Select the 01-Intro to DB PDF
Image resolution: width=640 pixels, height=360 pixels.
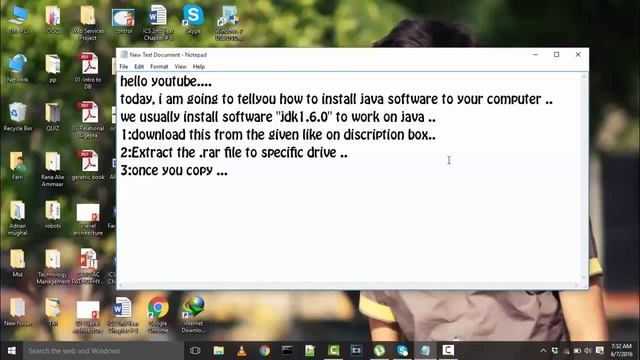tap(88, 71)
